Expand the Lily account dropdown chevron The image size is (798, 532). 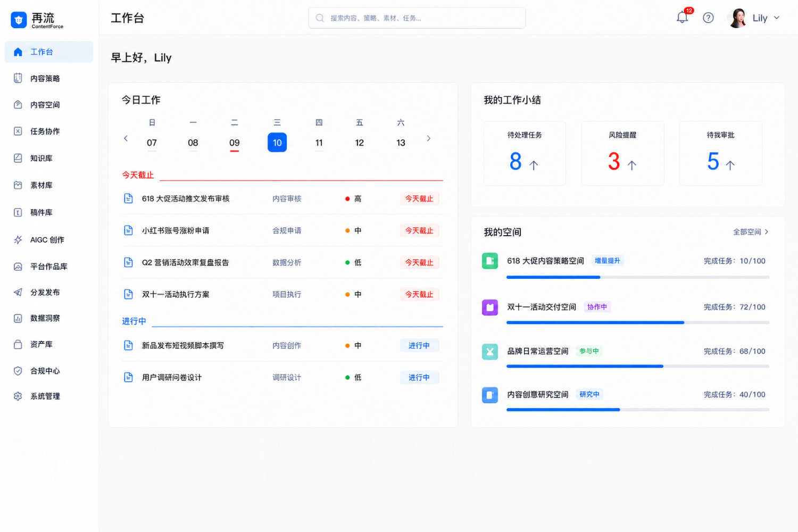tap(777, 18)
